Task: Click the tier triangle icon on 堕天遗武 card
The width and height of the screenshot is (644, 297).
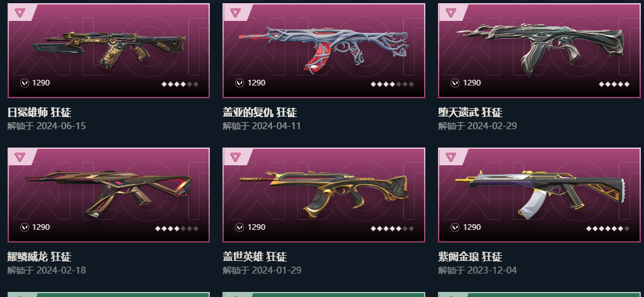Action: (x=451, y=12)
